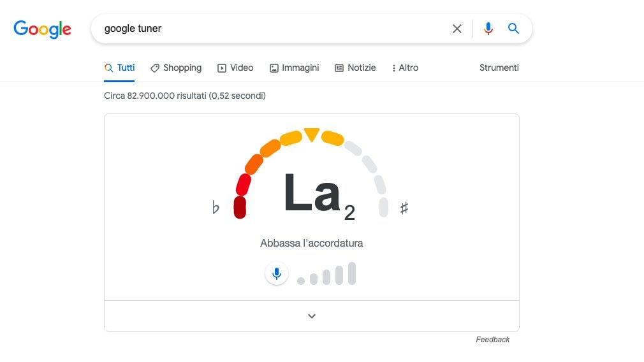This screenshot has height=362, width=644.
Task: Open the Altro more options menu
Action: pos(405,68)
